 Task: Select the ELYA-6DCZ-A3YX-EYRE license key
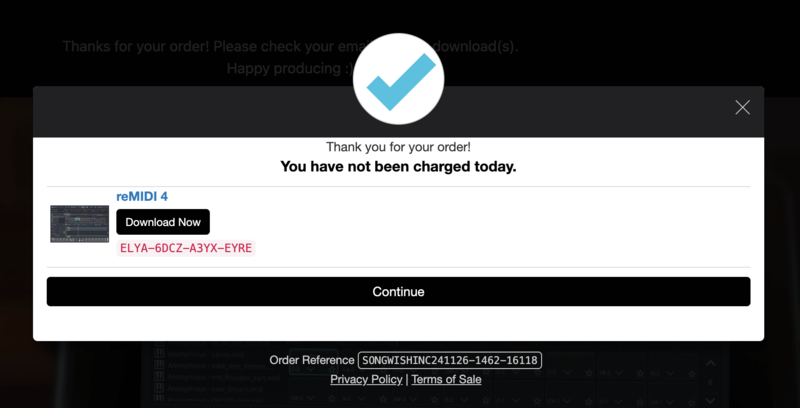186,247
